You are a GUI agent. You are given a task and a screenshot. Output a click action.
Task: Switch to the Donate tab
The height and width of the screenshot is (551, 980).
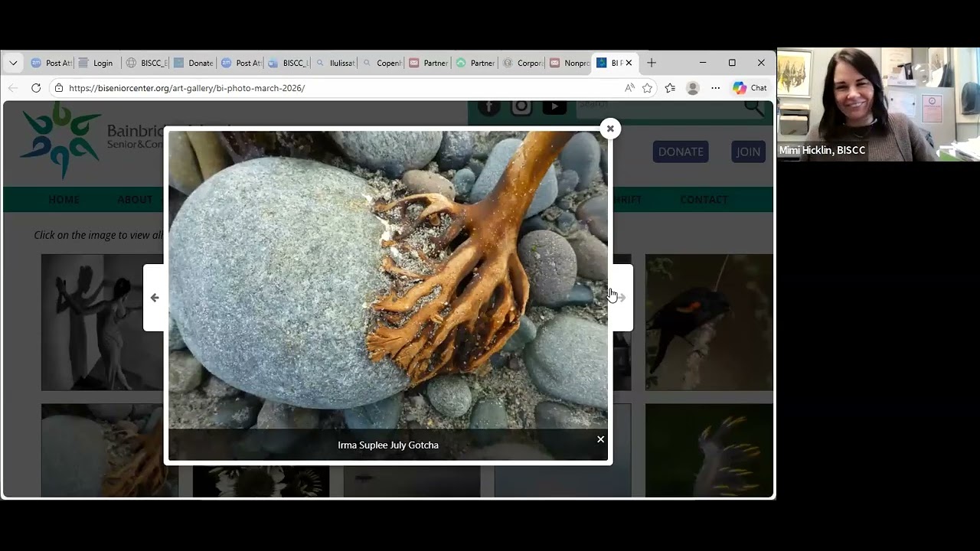pos(193,63)
